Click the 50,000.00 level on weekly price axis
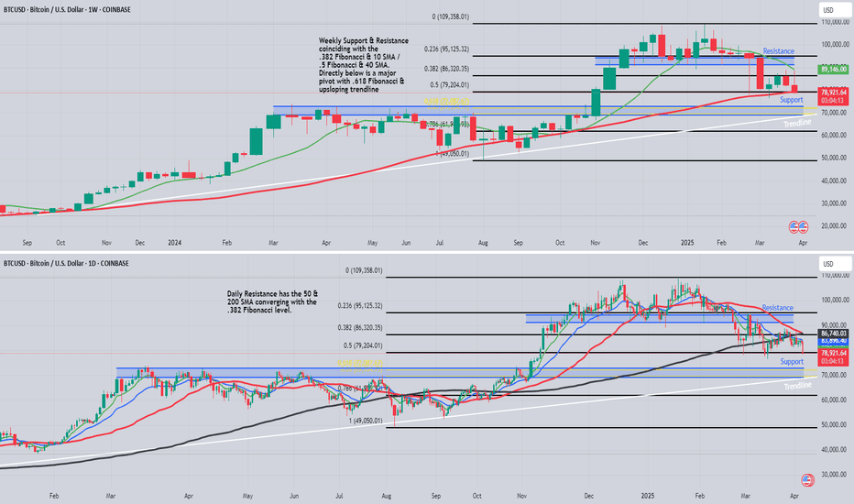The image size is (854, 504). tap(833, 158)
